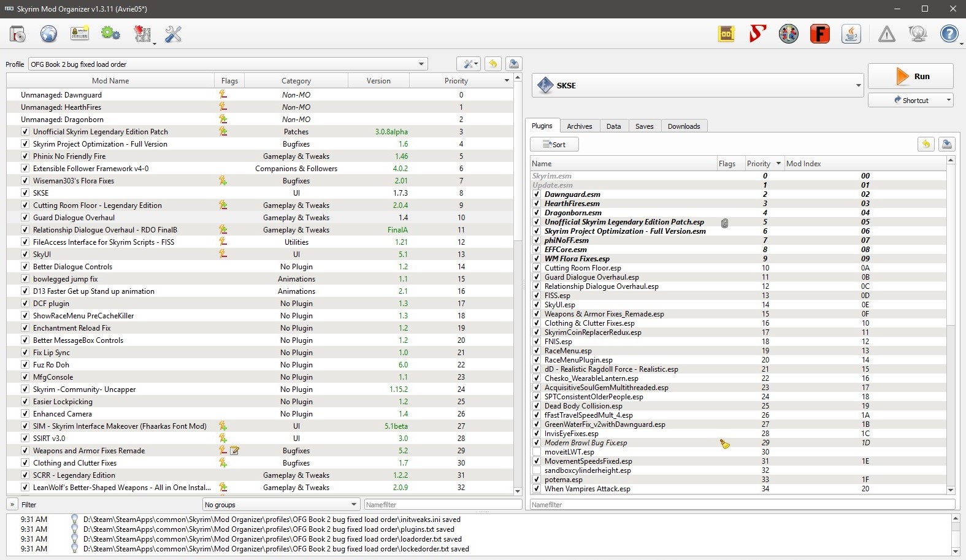Sort plugins by the Name column header
This screenshot has height=560, width=966.
point(624,164)
